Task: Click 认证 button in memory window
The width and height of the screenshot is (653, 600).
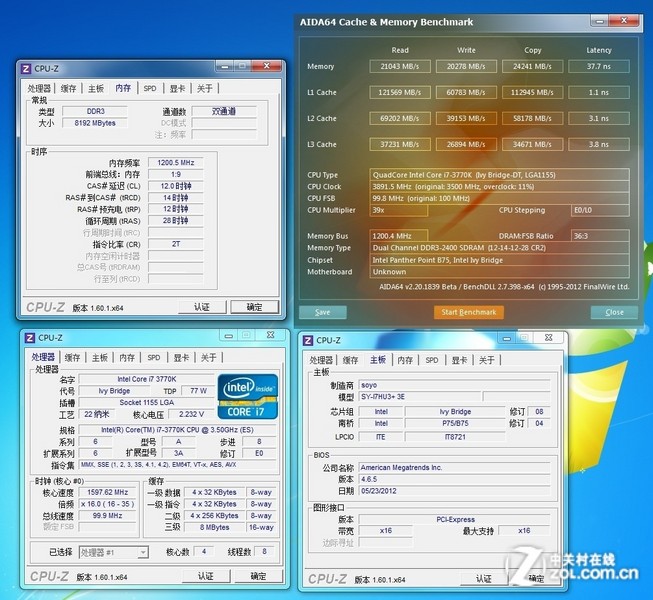Action: (x=202, y=307)
